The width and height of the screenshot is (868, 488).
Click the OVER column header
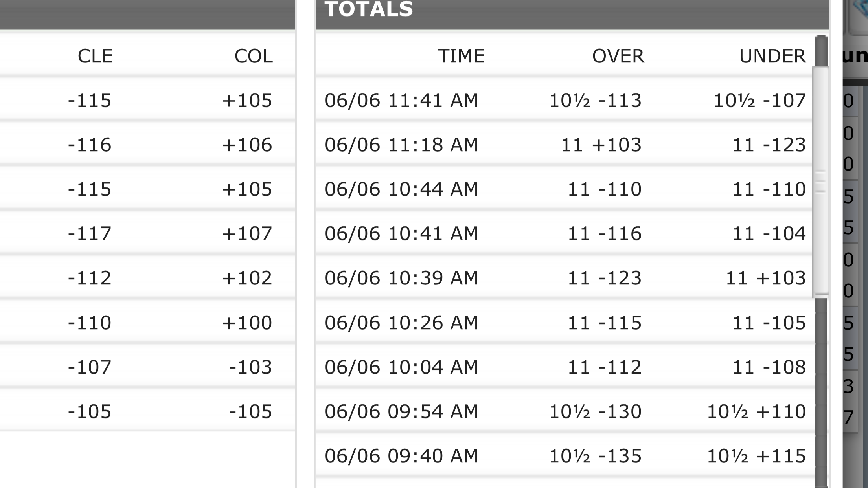point(618,56)
